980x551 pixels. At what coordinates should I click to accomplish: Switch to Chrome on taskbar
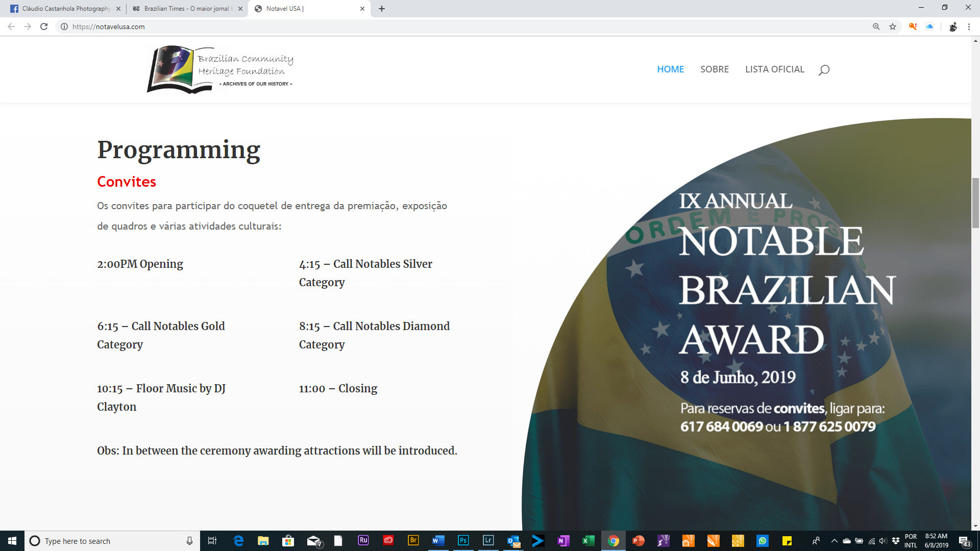coord(613,541)
